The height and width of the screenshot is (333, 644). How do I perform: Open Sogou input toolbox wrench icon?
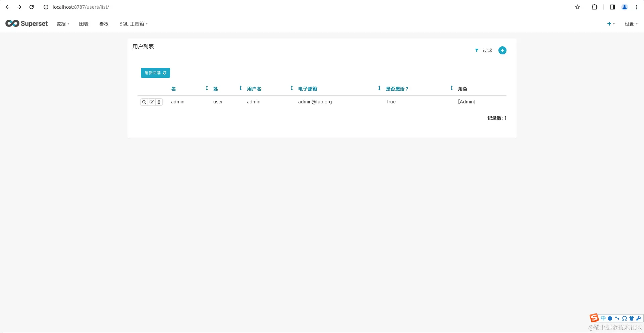pos(639,318)
